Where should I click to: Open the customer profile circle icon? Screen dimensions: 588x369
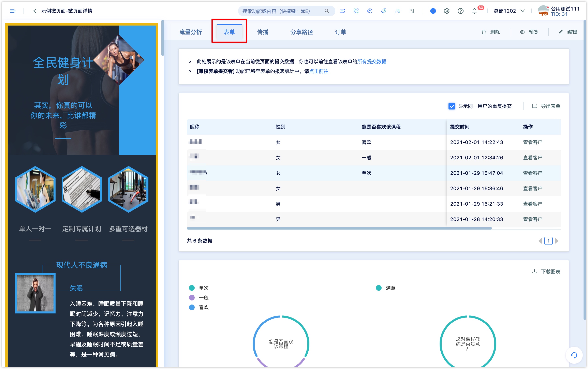pos(370,11)
